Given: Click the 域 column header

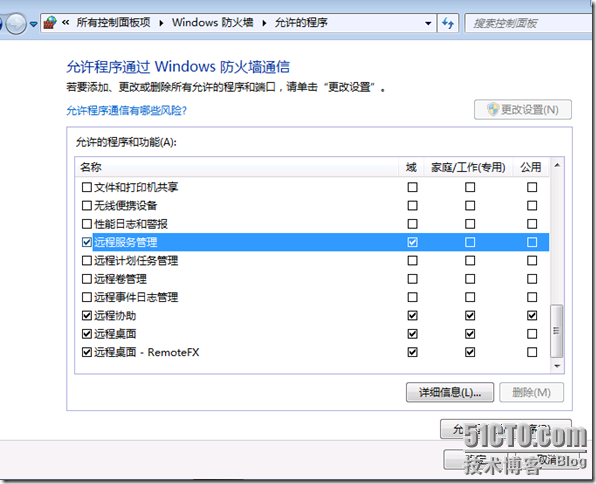Looking at the screenshot, I should point(411,167).
